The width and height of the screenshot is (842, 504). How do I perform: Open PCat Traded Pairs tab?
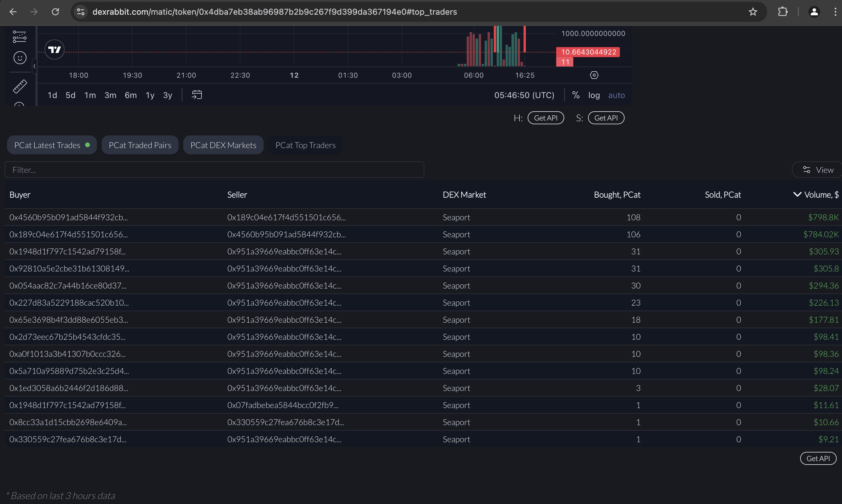(x=140, y=145)
